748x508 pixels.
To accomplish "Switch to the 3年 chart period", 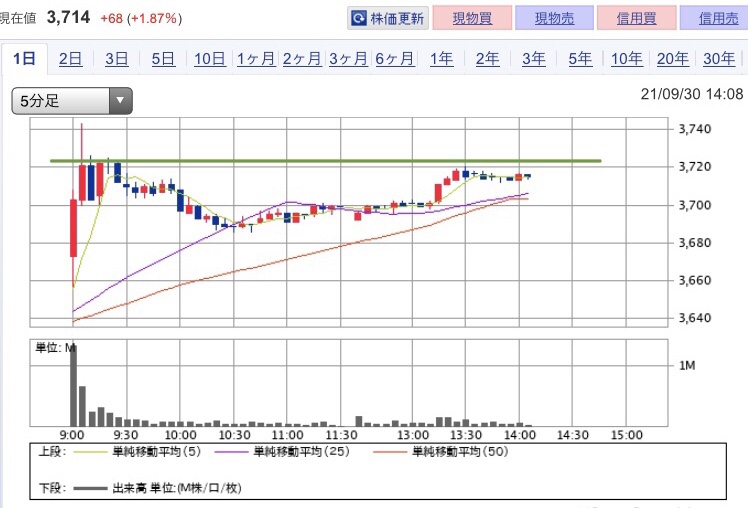I will click(x=534, y=59).
